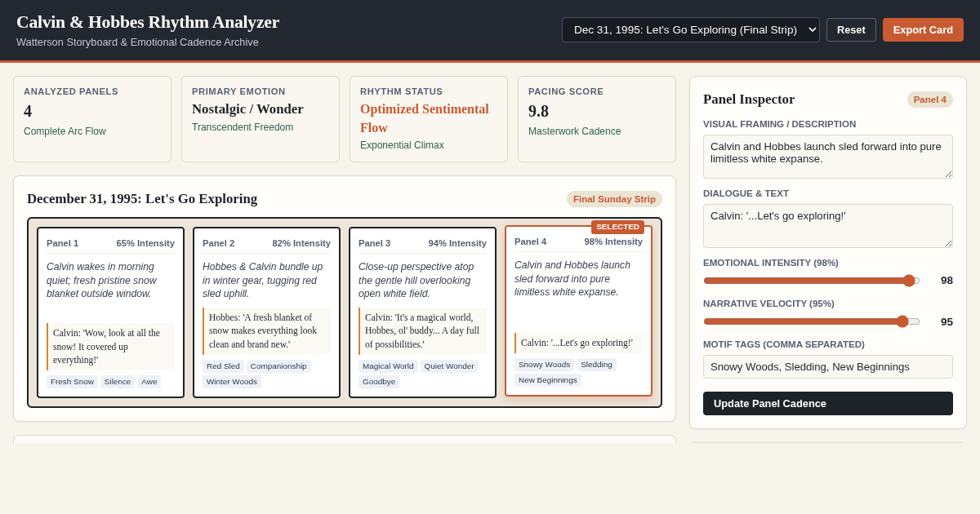Click the Export Card button
This screenshot has width=980, height=514.
coord(923,30)
